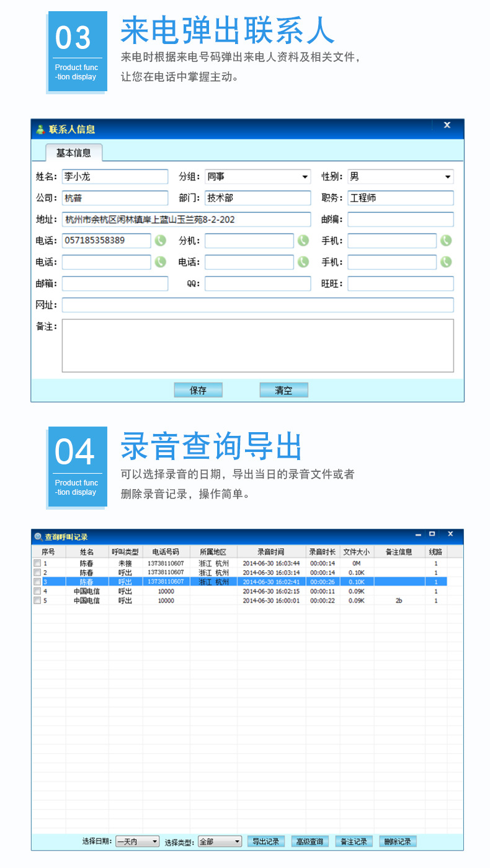This screenshot has width=490, height=868.
Task: Click the dial icon beside the 分机 field
Action: pos(303,241)
